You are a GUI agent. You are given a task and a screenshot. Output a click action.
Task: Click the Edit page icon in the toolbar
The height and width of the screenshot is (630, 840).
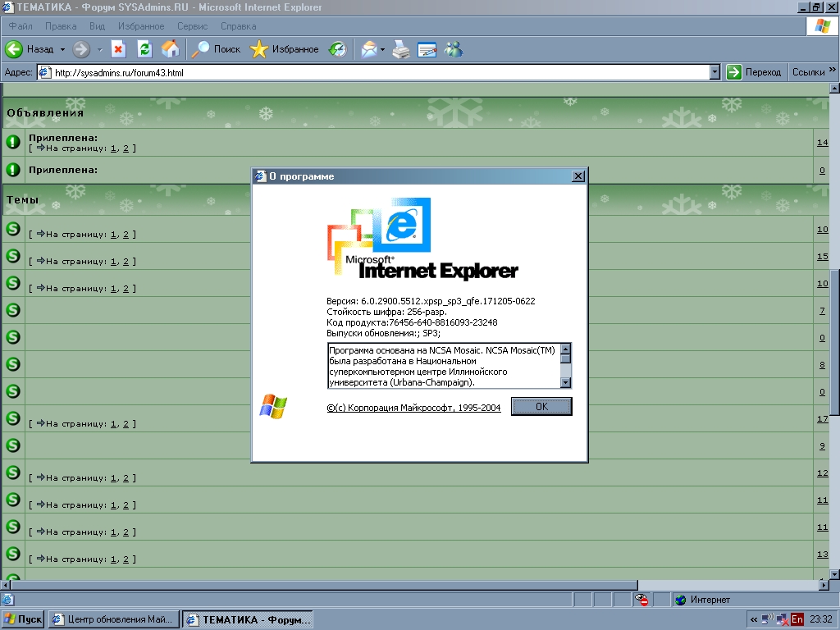click(x=427, y=49)
